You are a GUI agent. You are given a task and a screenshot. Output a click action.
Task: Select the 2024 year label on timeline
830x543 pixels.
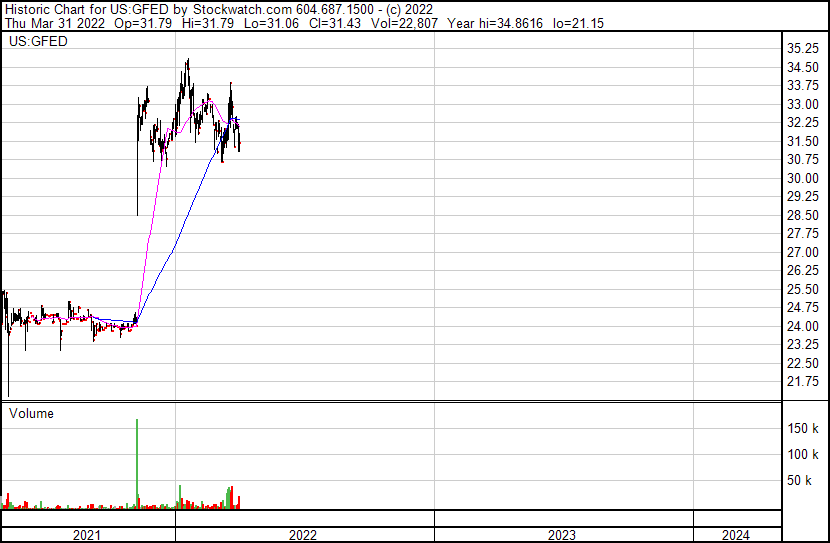point(735,535)
